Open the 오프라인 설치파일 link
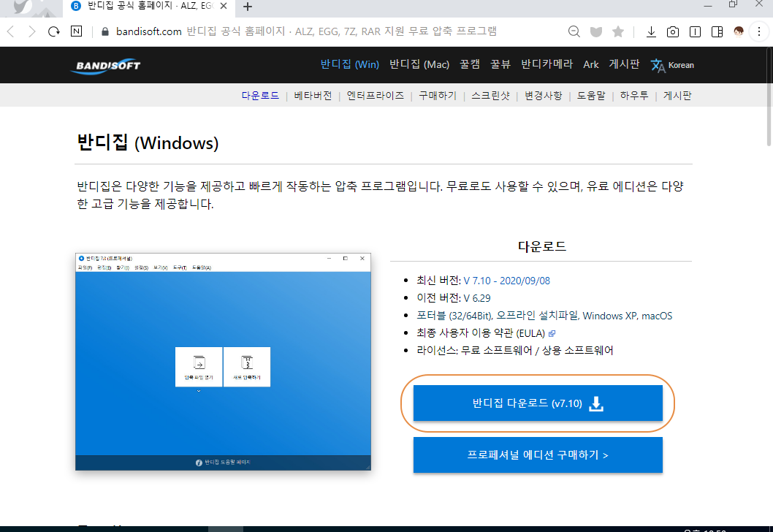773x532 pixels. tap(537, 316)
